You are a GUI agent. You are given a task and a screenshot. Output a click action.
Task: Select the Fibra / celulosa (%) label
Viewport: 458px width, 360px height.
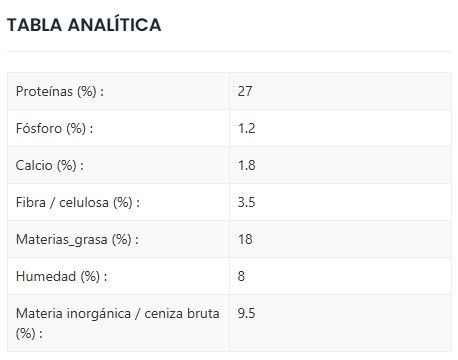78,202
